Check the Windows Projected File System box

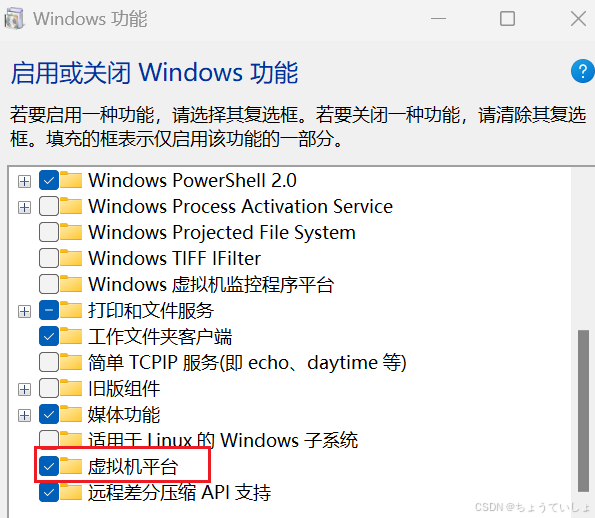[x=49, y=232]
